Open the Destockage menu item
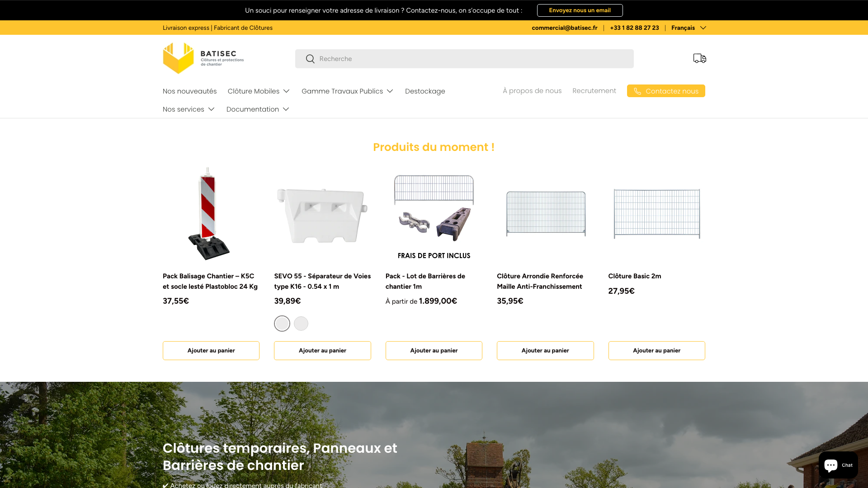 pos(425,91)
